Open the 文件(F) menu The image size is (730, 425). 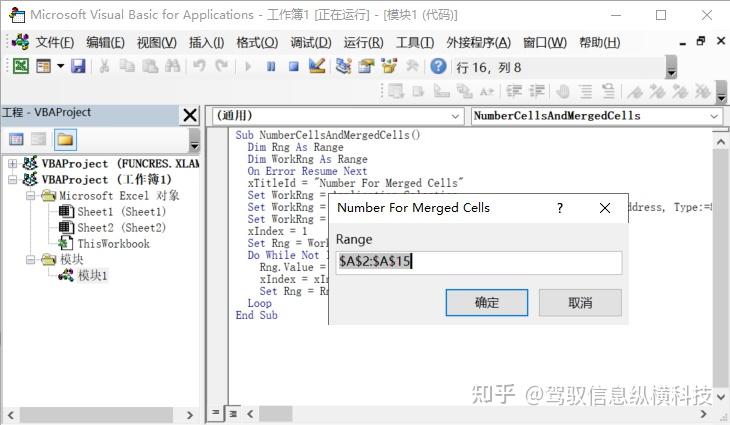coord(55,43)
